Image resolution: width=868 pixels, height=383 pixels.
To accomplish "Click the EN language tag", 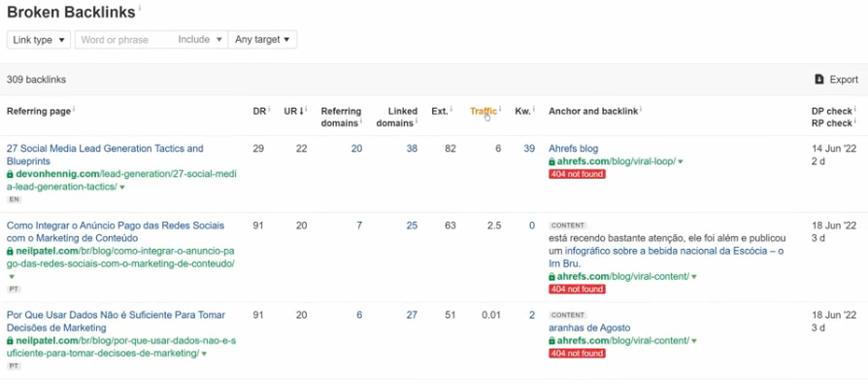I will pyautogui.click(x=14, y=199).
